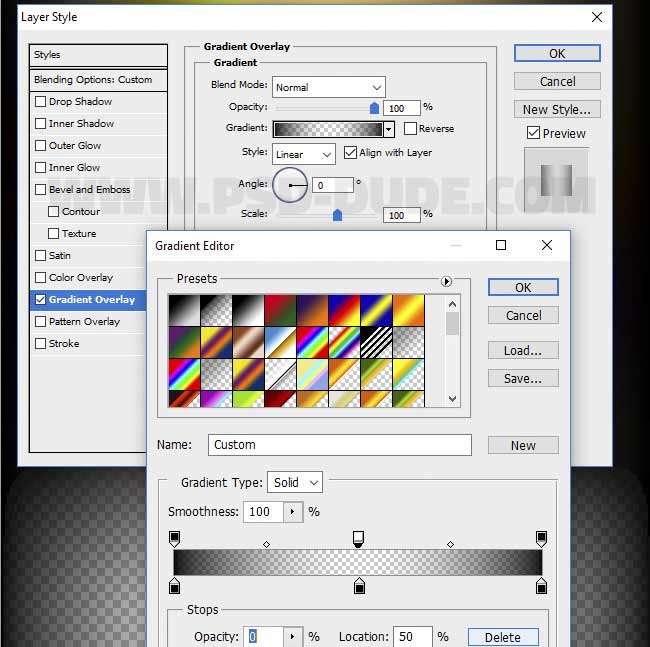This screenshot has width=650, height=647.
Task: Select the right color stop below gradient bar
Action: (x=541, y=586)
